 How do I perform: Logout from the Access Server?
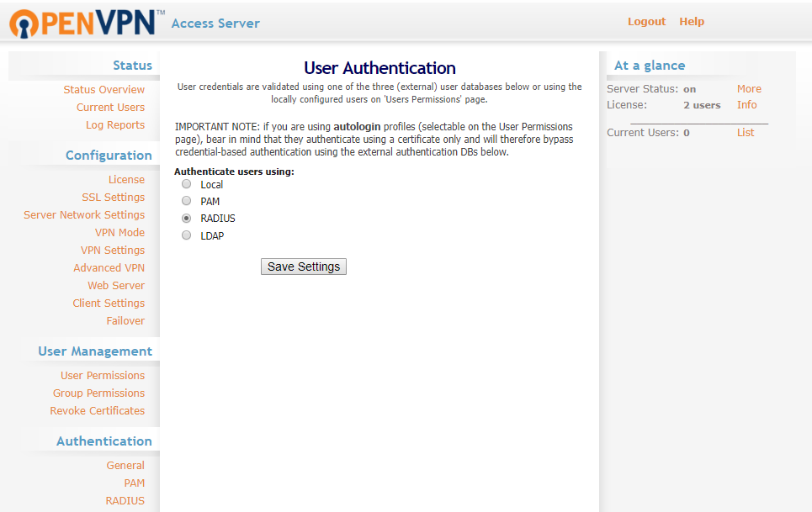pos(646,21)
